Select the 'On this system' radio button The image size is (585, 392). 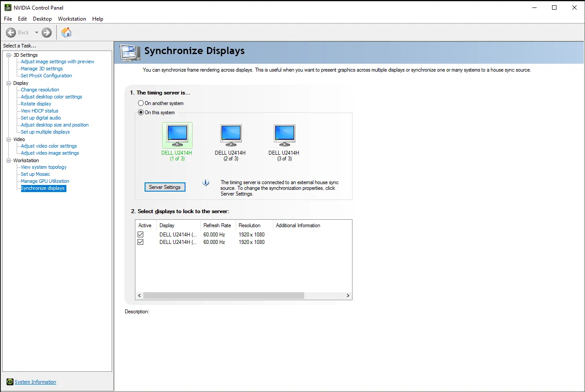pos(141,113)
